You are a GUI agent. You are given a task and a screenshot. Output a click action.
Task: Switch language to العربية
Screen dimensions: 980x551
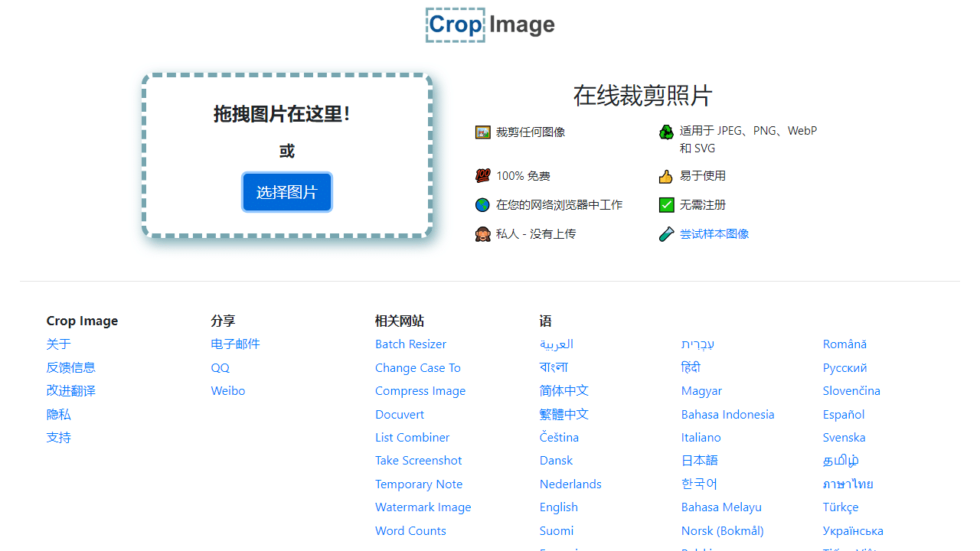click(556, 344)
